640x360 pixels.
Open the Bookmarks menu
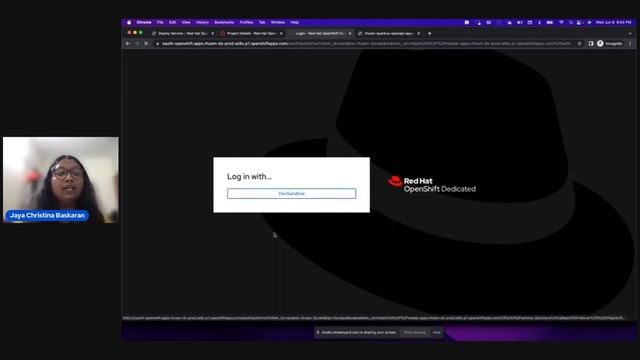(x=224, y=22)
